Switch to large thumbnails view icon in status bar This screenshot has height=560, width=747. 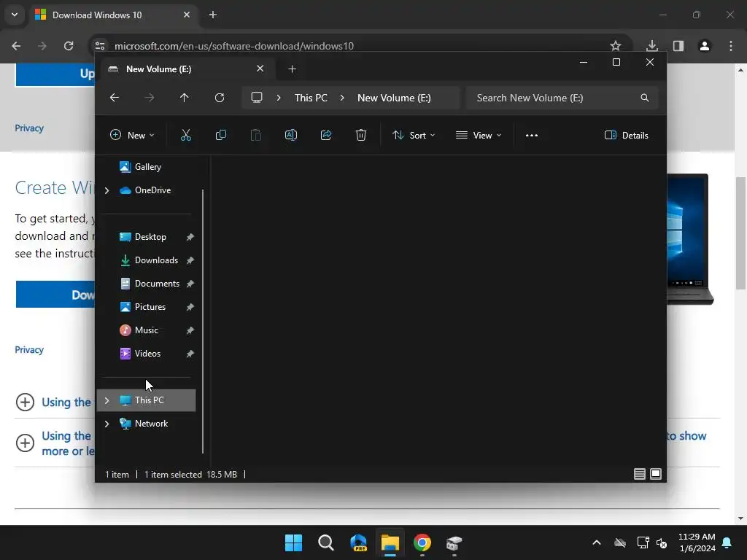656,474
